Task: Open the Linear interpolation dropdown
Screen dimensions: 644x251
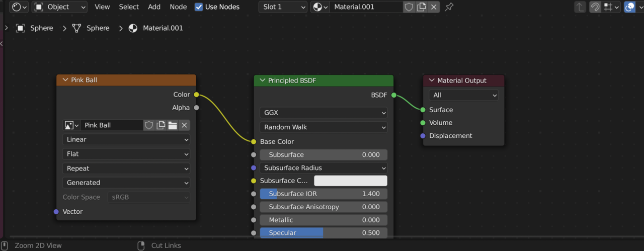Action: [126, 139]
